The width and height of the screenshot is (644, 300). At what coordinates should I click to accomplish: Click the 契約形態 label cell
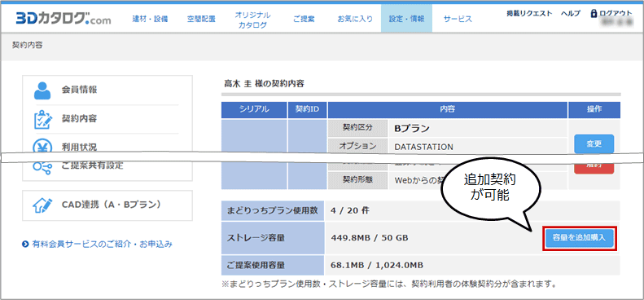357,180
